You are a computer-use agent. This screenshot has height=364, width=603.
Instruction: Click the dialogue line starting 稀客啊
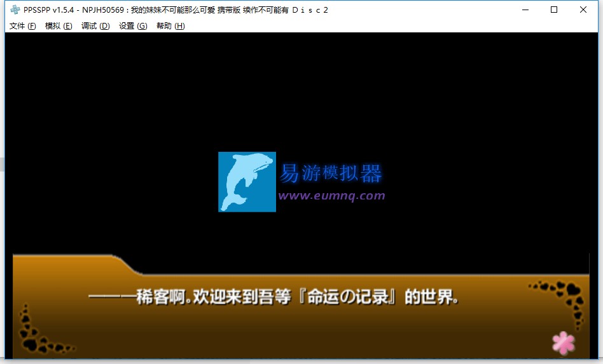pyautogui.click(x=274, y=297)
